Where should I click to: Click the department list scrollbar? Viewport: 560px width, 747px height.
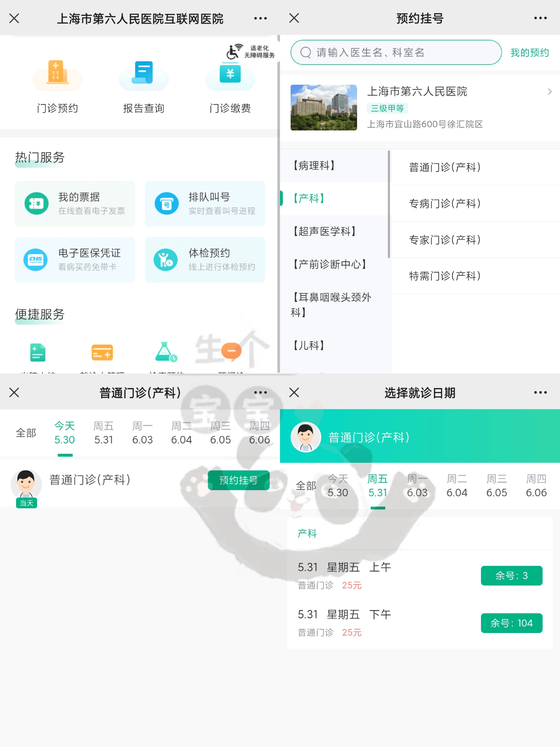(x=389, y=204)
